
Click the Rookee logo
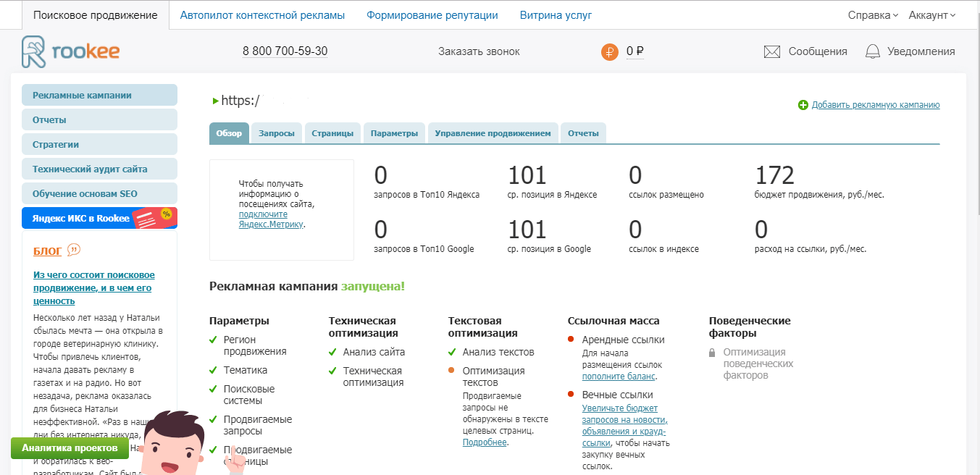click(x=70, y=51)
